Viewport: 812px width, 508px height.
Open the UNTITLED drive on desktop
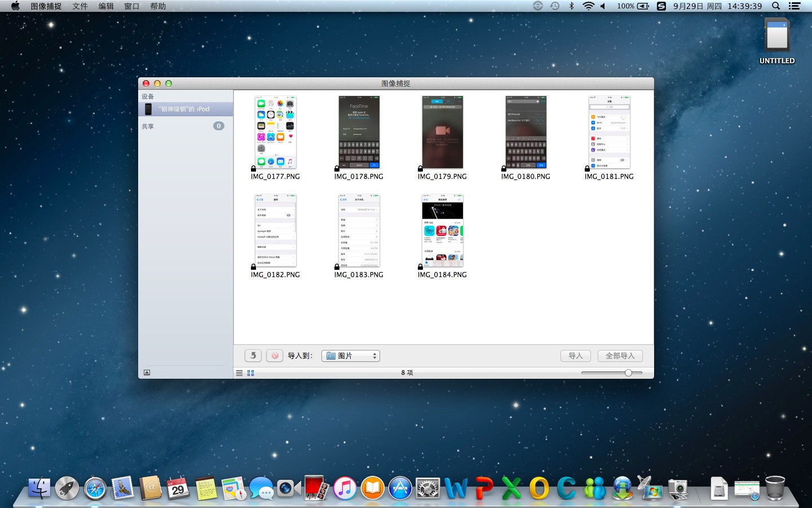point(777,41)
